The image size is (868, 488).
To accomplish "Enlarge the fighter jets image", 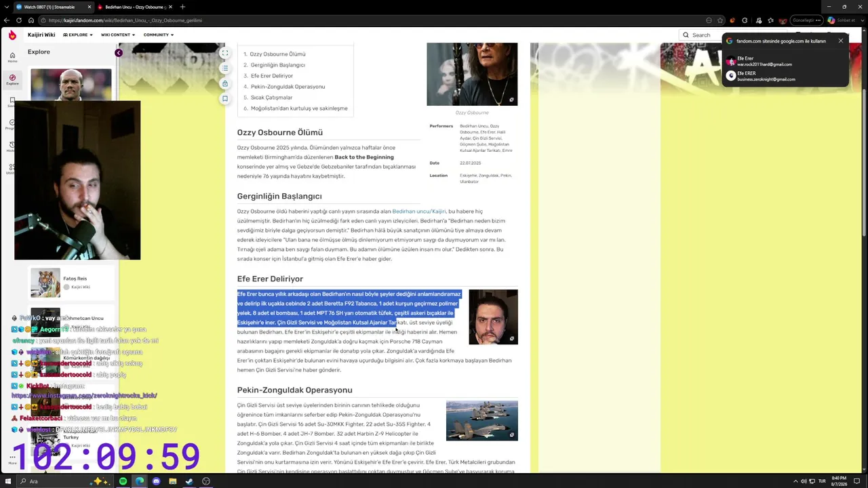I will (511, 434).
